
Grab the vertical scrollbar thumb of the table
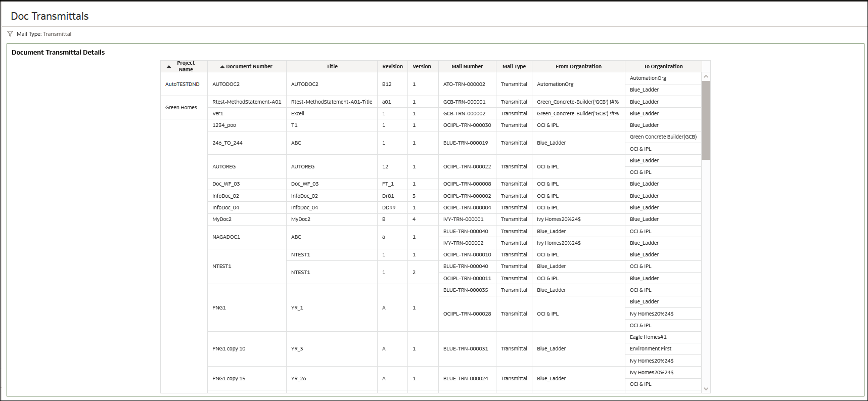click(x=706, y=120)
